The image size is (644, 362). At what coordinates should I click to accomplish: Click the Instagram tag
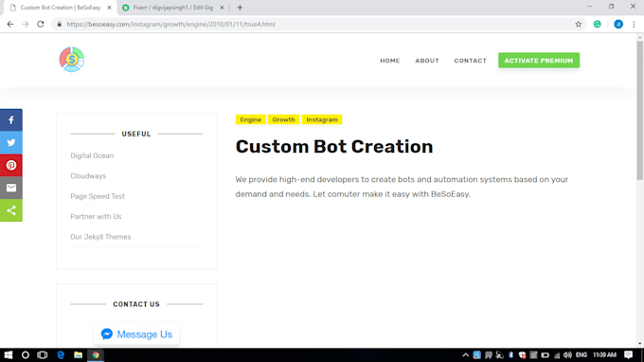coord(322,119)
